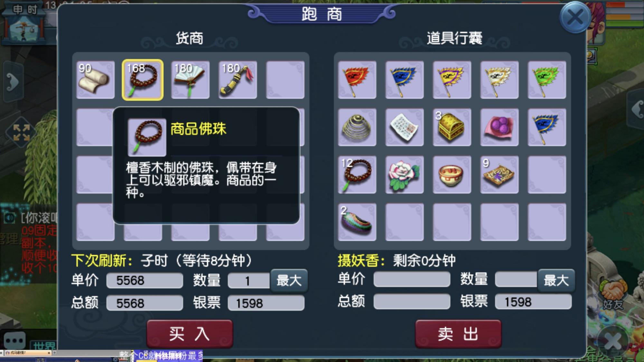Toggle the fullscreen expand arrows icon
Viewport: 644px width, 362px height.
coord(21,133)
